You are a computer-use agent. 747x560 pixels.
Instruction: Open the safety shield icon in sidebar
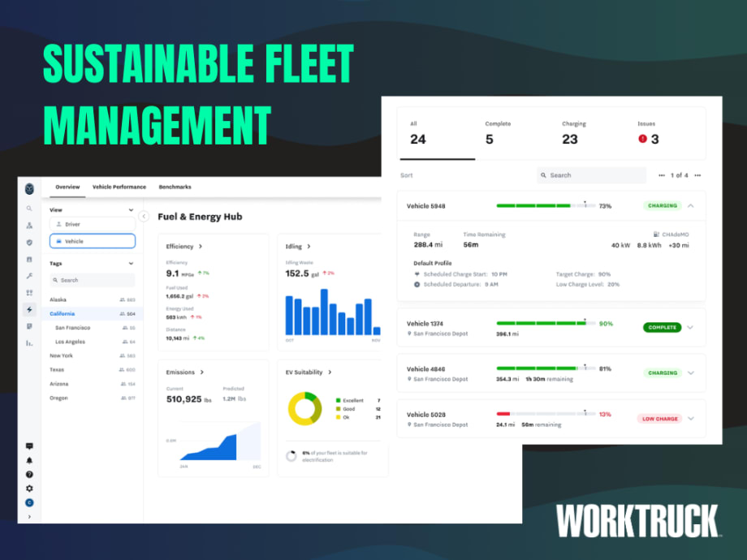[x=29, y=243]
